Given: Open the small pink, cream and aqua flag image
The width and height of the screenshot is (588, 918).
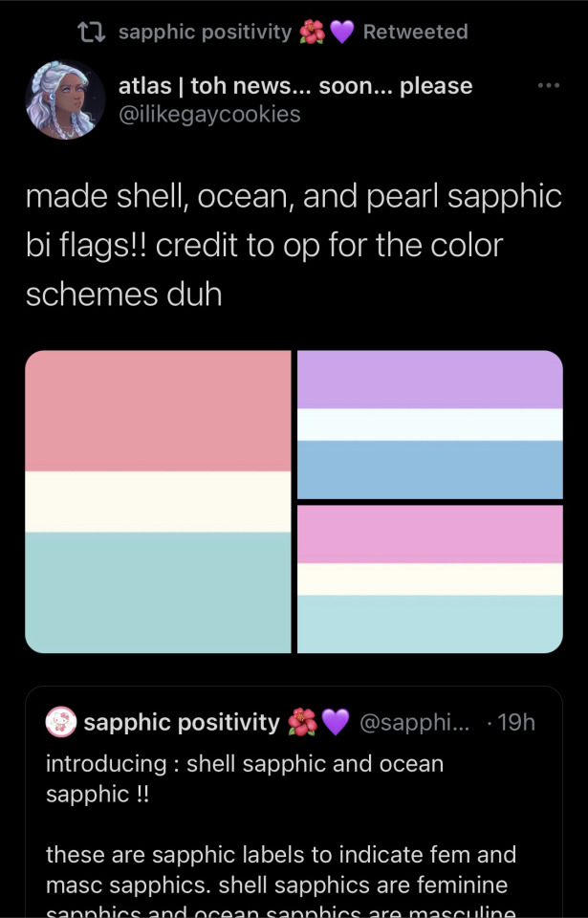Looking at the screenshot, I should 430,579.
